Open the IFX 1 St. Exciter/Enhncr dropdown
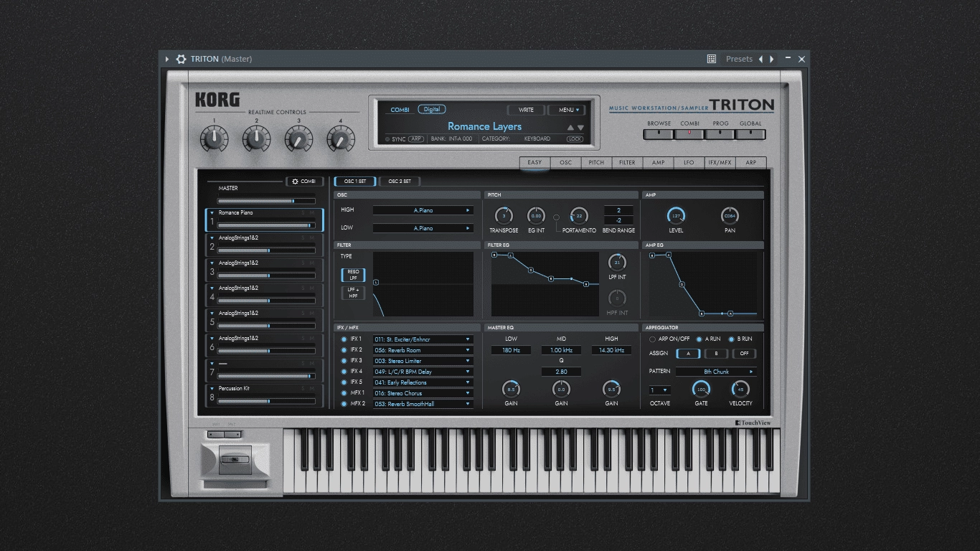 tap(423, 339)
